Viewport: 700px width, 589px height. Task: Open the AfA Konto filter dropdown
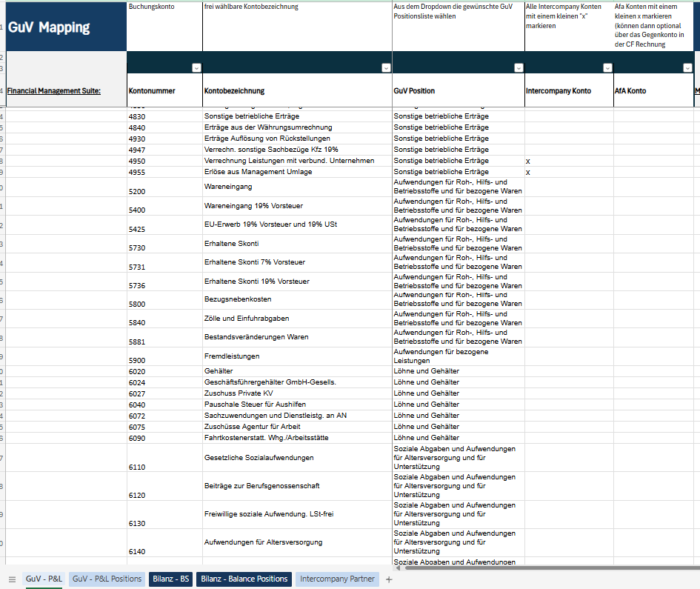pos(687,68)
